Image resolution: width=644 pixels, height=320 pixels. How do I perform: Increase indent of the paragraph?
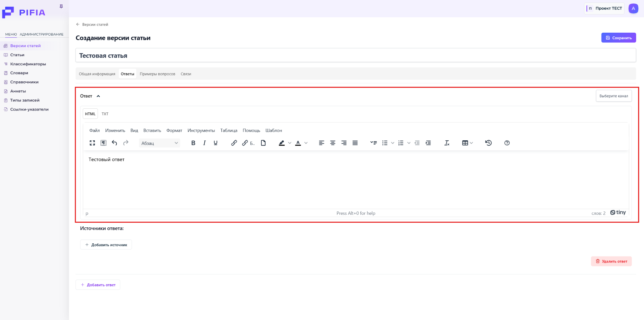coord(428,143)
